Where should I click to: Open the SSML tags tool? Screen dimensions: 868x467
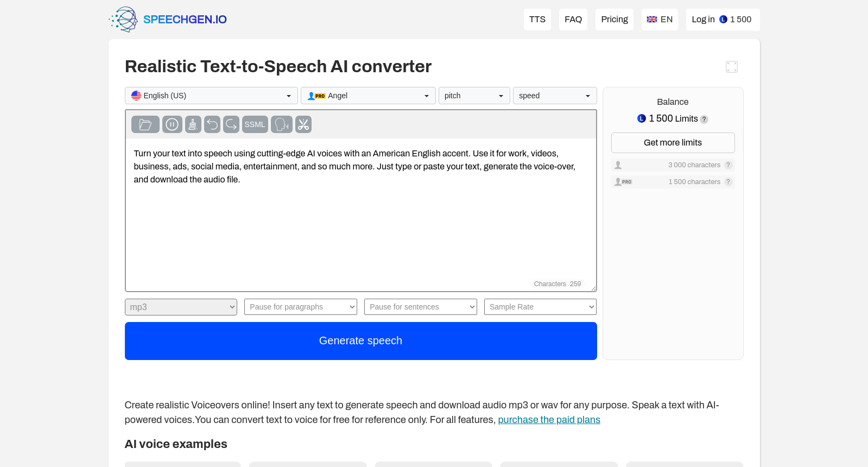click(x=255, y=124)
